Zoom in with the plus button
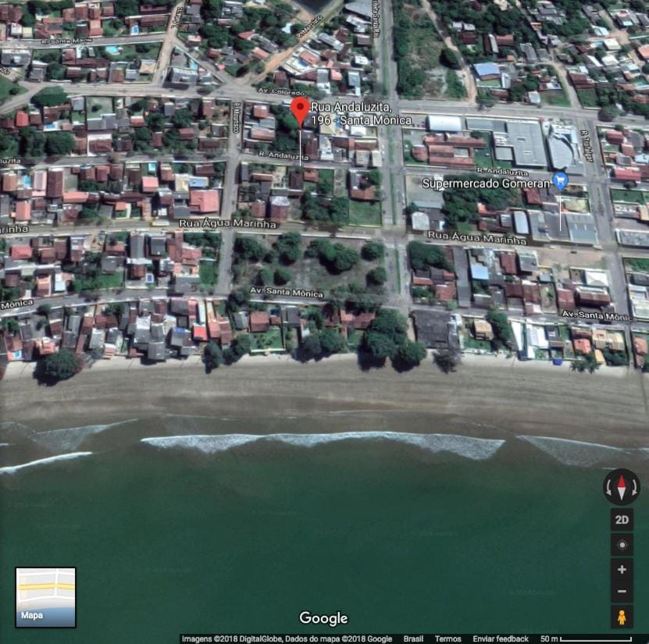The width and height of the screenshot is (649, 644). click(x=622, y=570)
